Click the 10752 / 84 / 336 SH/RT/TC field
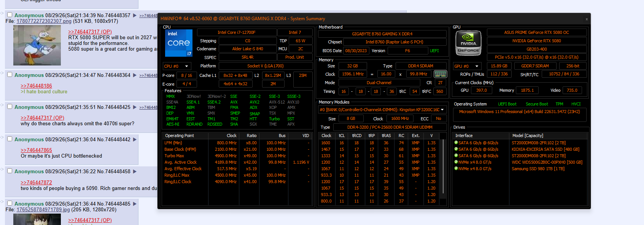 [x=564, y=75]
